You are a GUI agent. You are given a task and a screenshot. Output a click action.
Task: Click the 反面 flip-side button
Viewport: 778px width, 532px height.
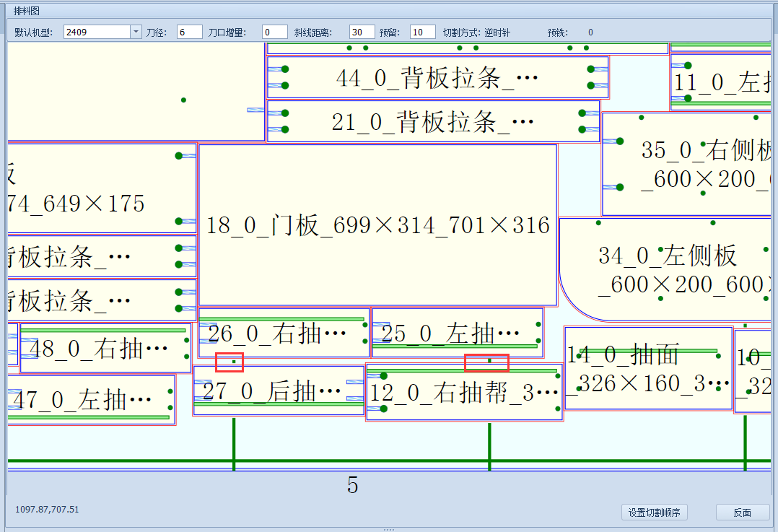(742, 513)
